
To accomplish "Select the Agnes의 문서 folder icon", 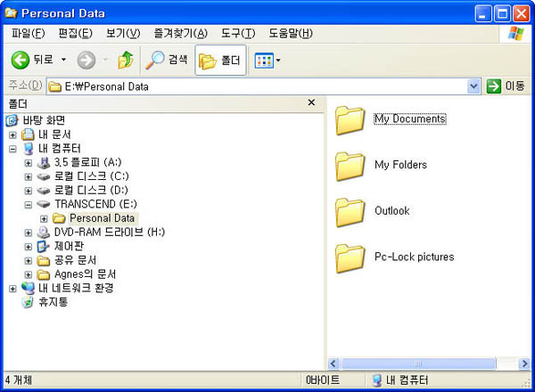I will click(x=44, y=274).
